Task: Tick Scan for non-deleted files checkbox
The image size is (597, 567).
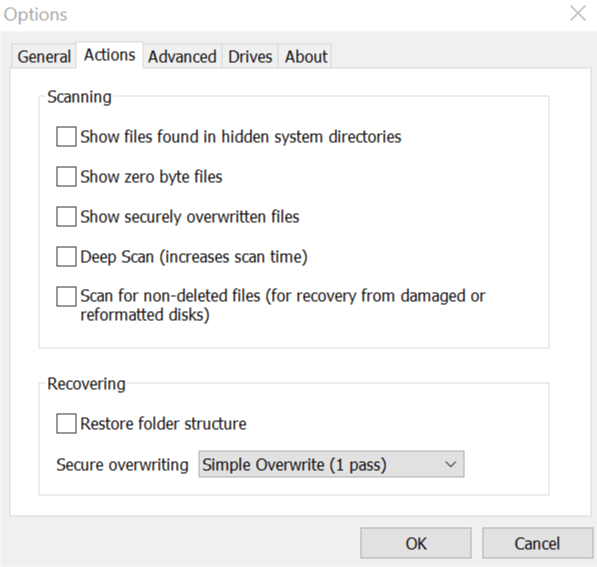Action: (66, 297)
